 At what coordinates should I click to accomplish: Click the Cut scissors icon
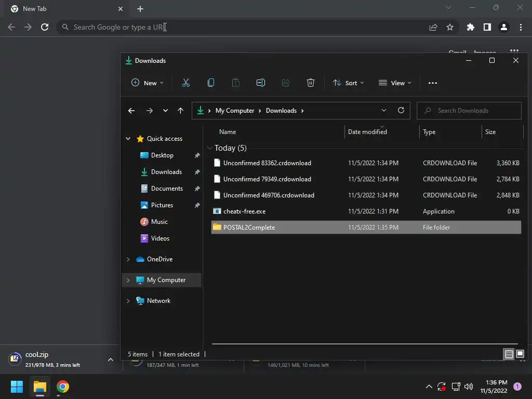point(185,83)
